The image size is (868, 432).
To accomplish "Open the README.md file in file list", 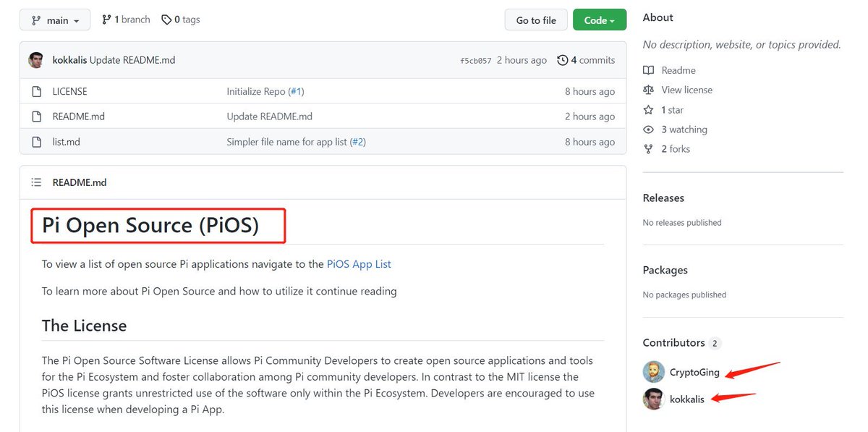I will pyautogui.click(x=79, y=117).
